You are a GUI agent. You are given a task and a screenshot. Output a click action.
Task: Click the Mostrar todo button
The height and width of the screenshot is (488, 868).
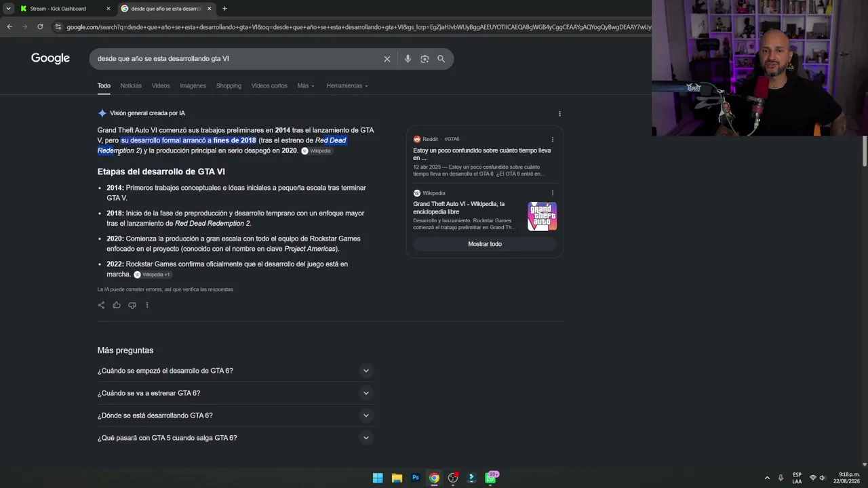click(x=485, y=244)
